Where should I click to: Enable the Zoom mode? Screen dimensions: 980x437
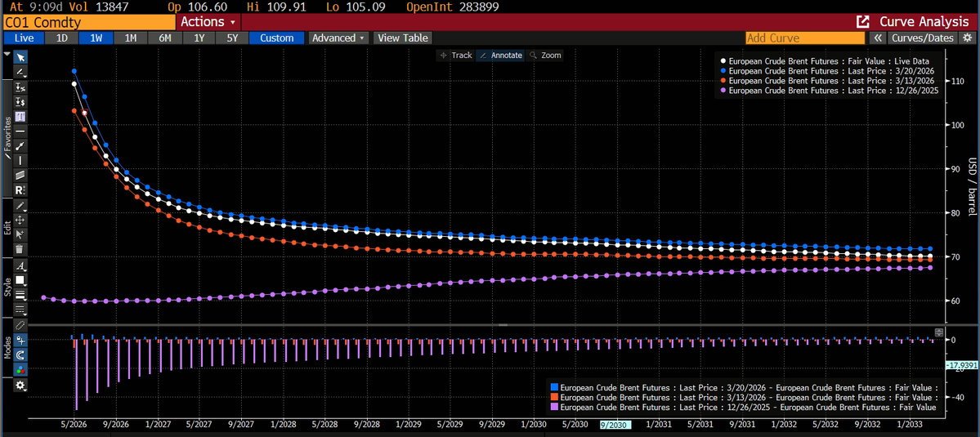tap(546, 55)
